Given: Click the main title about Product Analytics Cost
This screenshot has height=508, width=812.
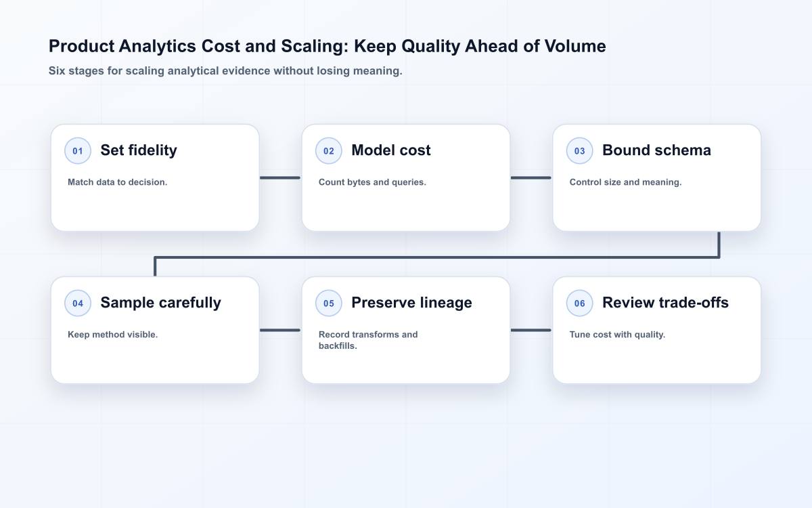Looking at the screenshot, I should coord(328,46).
